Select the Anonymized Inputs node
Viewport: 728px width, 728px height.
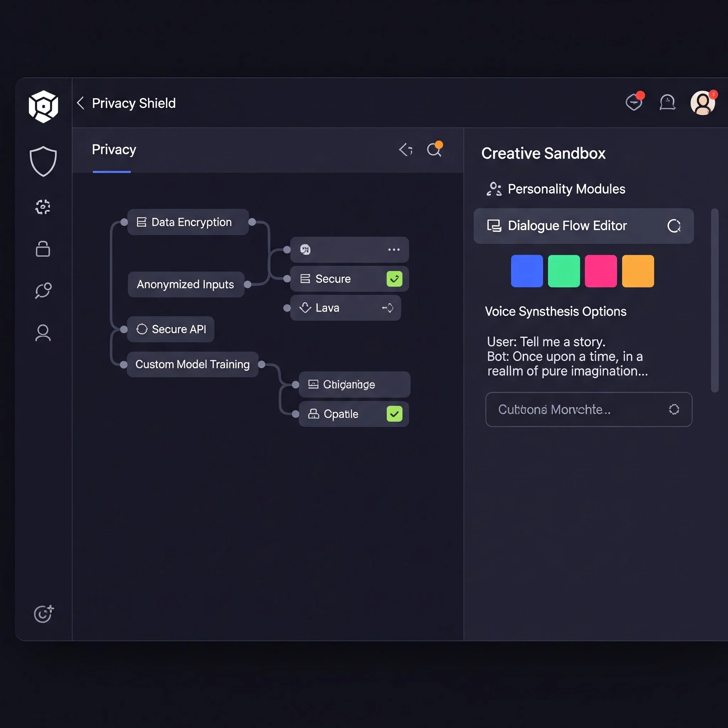click(186, 284)
